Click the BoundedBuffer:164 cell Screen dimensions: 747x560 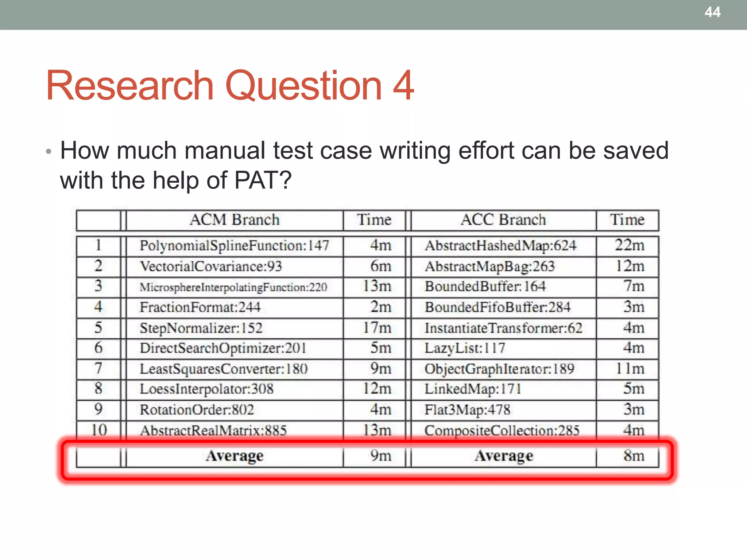pyautogui.click(x=485, y=287)
